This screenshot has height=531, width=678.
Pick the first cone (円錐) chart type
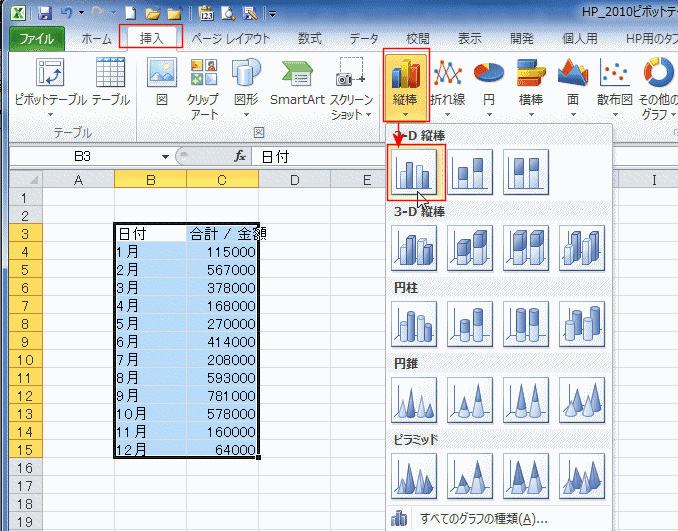(415, 400)
